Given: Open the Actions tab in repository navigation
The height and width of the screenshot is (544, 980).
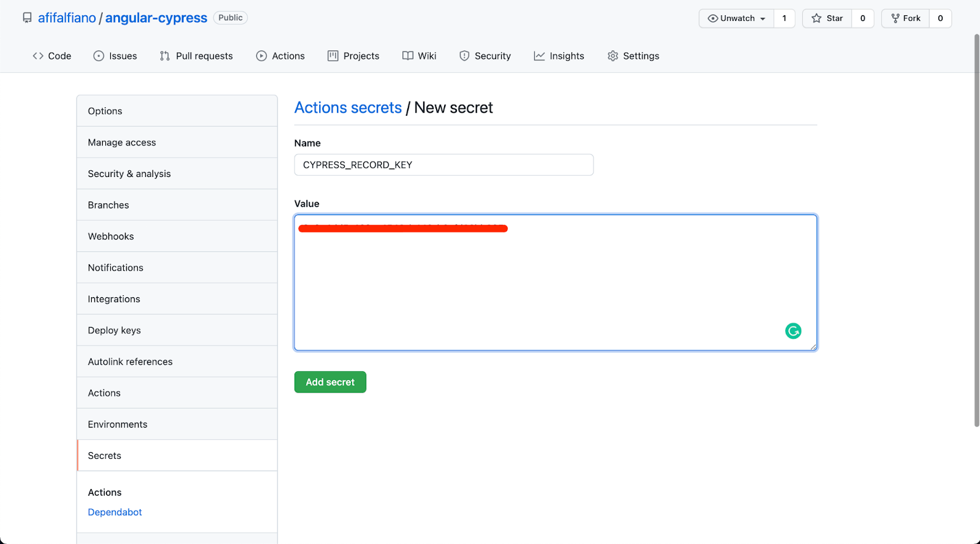Looking at the screenshot, I should [281, 56].
